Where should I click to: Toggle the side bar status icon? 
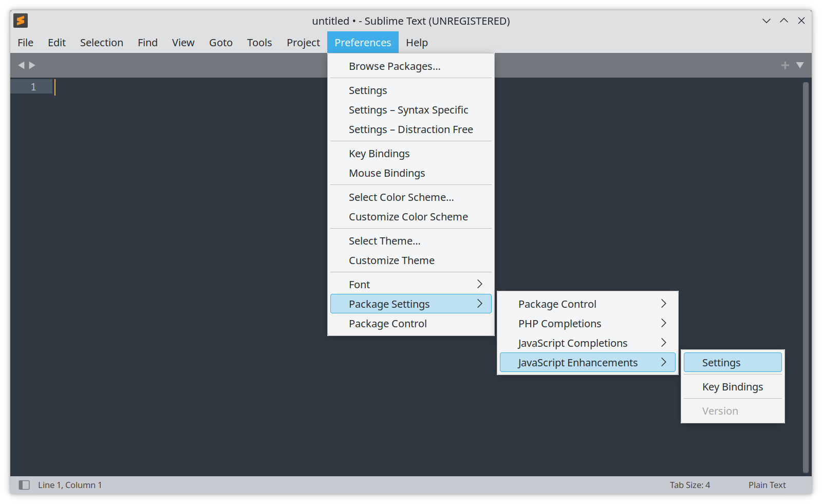(24, 485)
